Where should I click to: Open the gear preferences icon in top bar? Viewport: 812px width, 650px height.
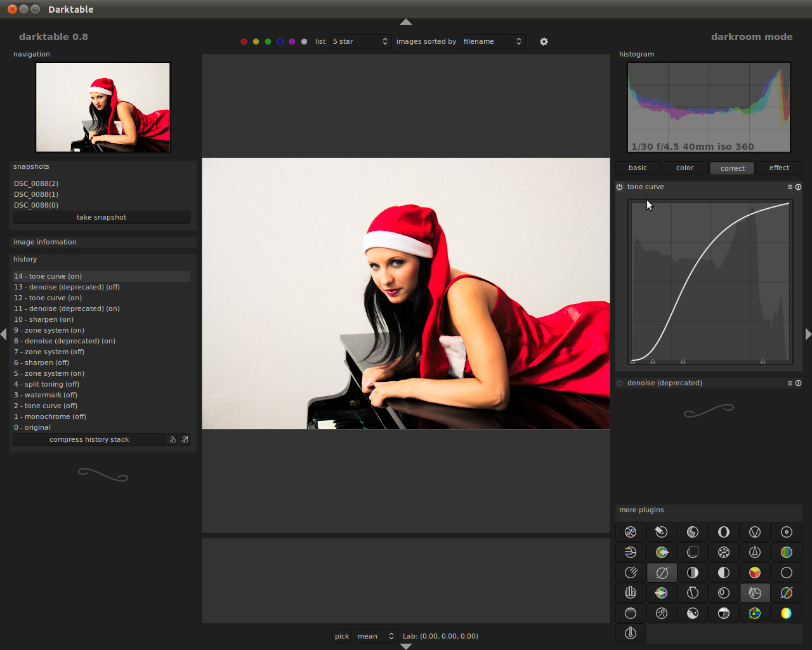click(544, 42)
